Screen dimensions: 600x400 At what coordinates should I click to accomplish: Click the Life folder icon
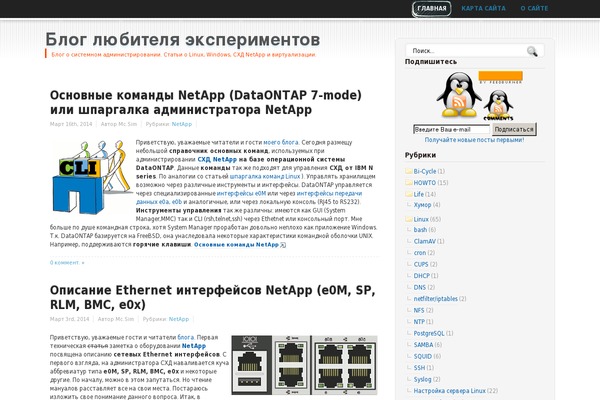[x=409, y=194]
